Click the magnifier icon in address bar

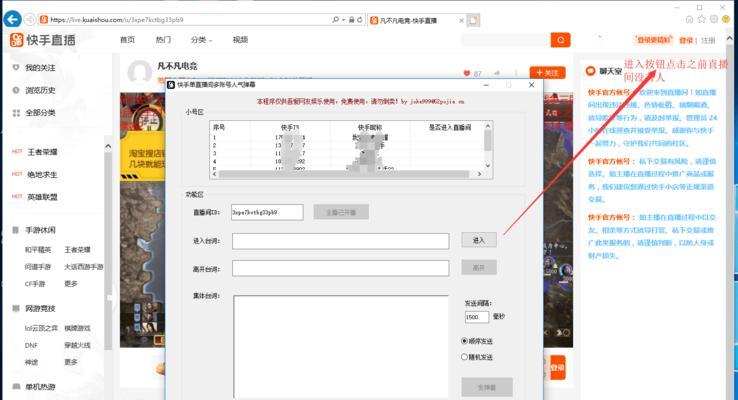pos(335,20)
